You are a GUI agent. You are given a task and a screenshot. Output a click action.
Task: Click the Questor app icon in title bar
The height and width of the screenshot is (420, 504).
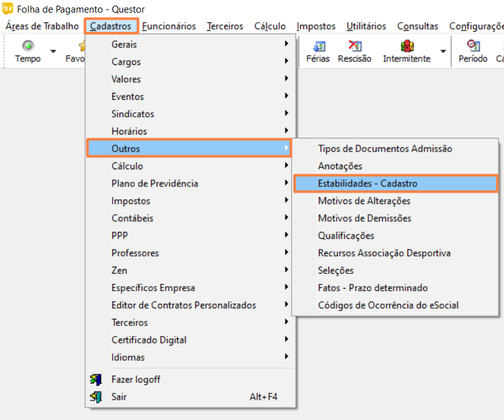pos(8,9)
